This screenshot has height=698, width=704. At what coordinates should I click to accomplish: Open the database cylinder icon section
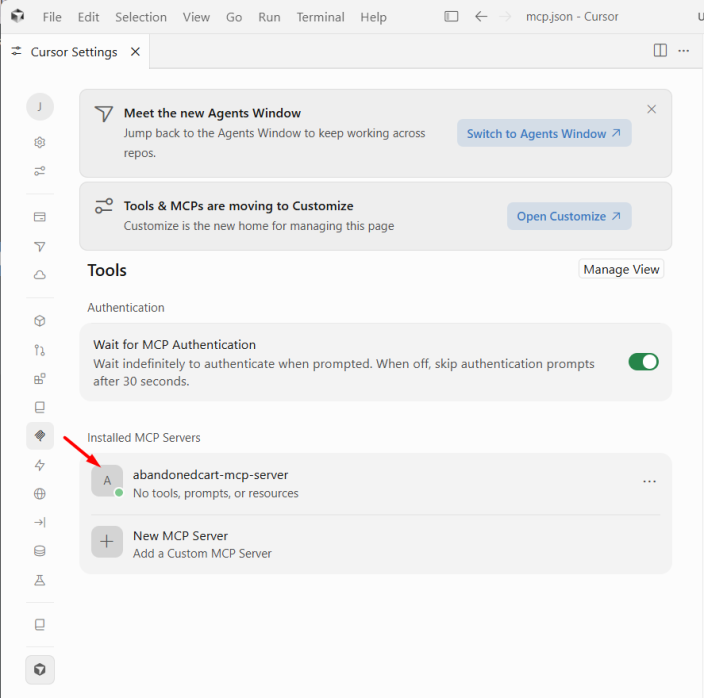click(x=40, y=551)
